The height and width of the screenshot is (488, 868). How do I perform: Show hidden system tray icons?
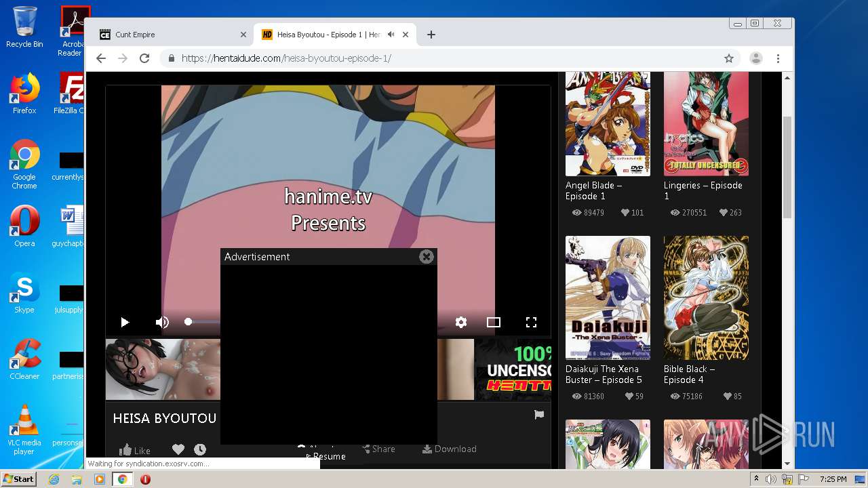(756, 479)
